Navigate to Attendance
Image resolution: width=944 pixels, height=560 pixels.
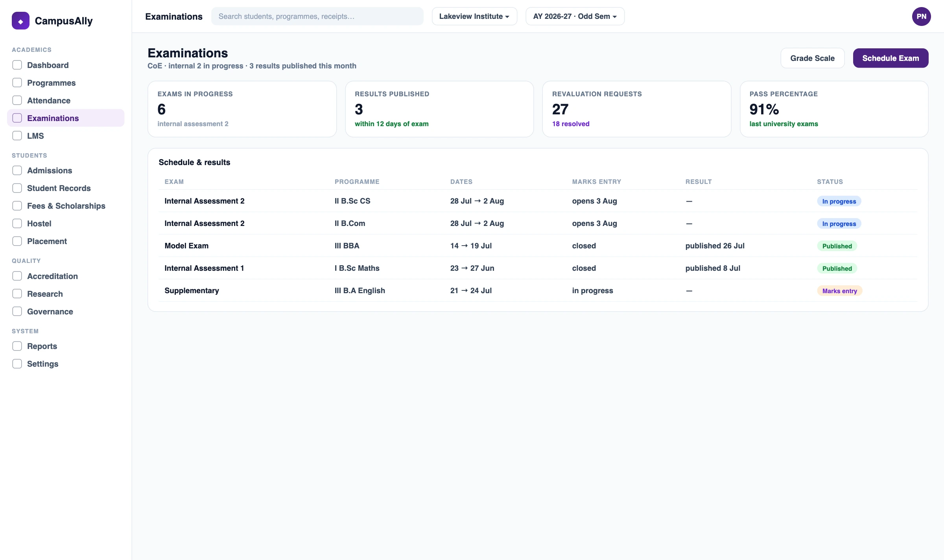tap(66, 101)
